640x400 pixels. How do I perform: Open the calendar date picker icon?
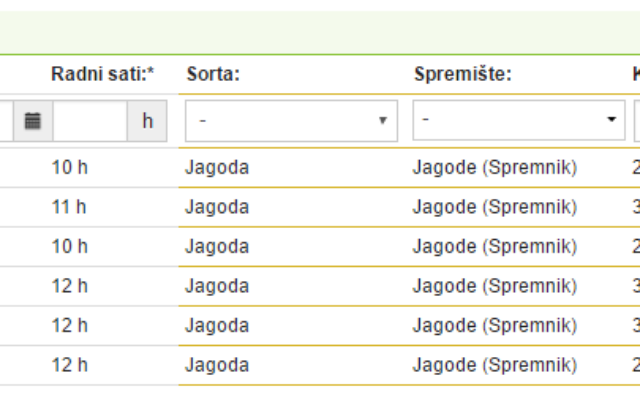tap(33, 121)
